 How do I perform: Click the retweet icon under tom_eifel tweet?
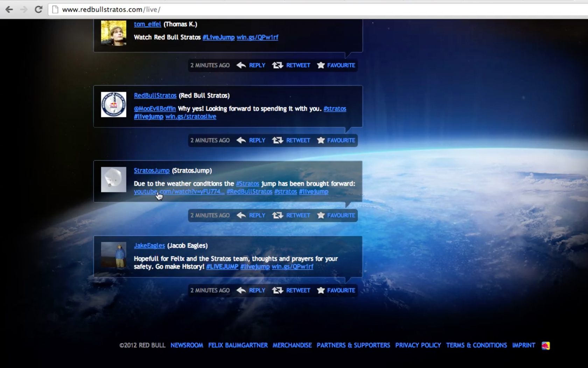[x=278, y=65]
